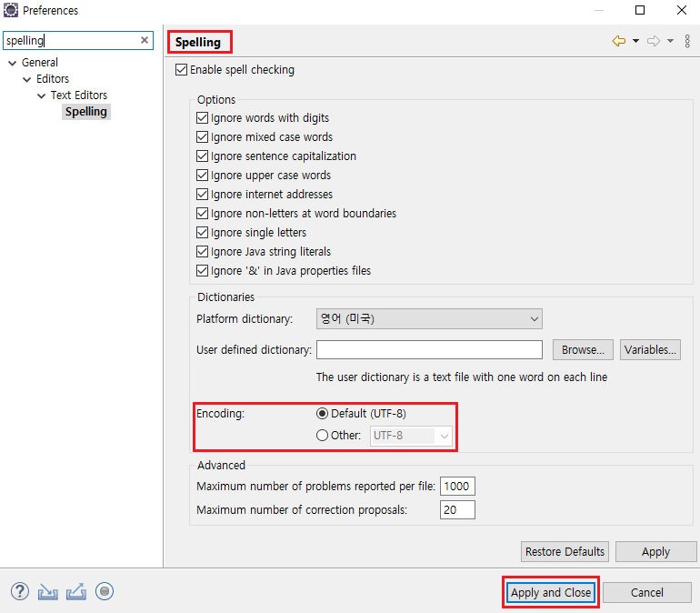Click the Browse... button
The height and width of the screenshot is (613, 700).
click(x=583, y=349)
